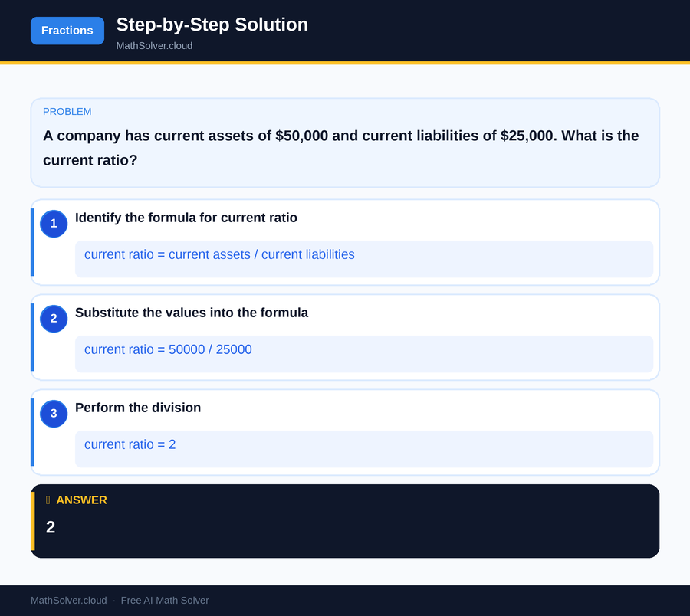690x616 pixels.
Task: Click the PROBLEM label
Action: [x=67, y=112]
